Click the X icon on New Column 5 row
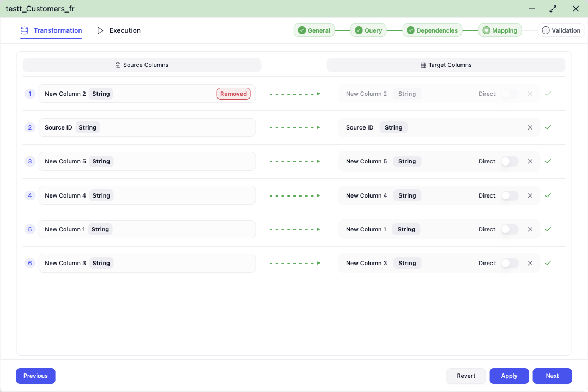The image size is (588, 392). (530, 161)
